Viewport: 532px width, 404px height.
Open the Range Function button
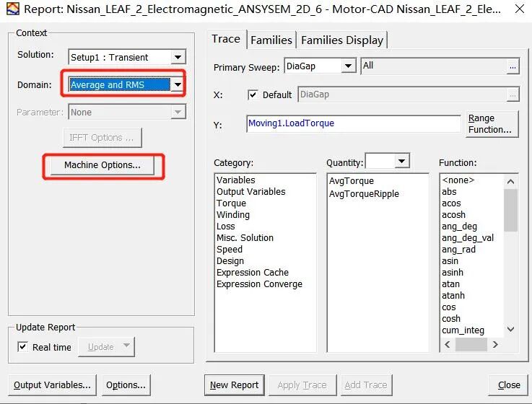(x=492, y=124)
